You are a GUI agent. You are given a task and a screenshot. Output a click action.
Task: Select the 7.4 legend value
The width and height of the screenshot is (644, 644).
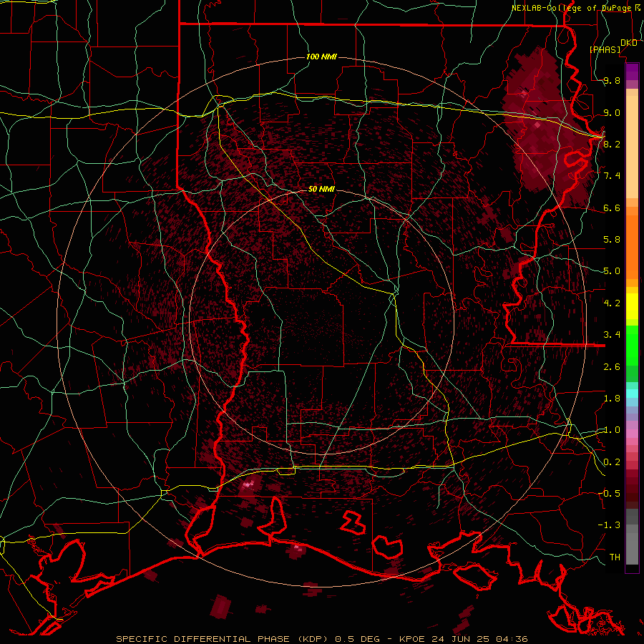tap(612, 176)
